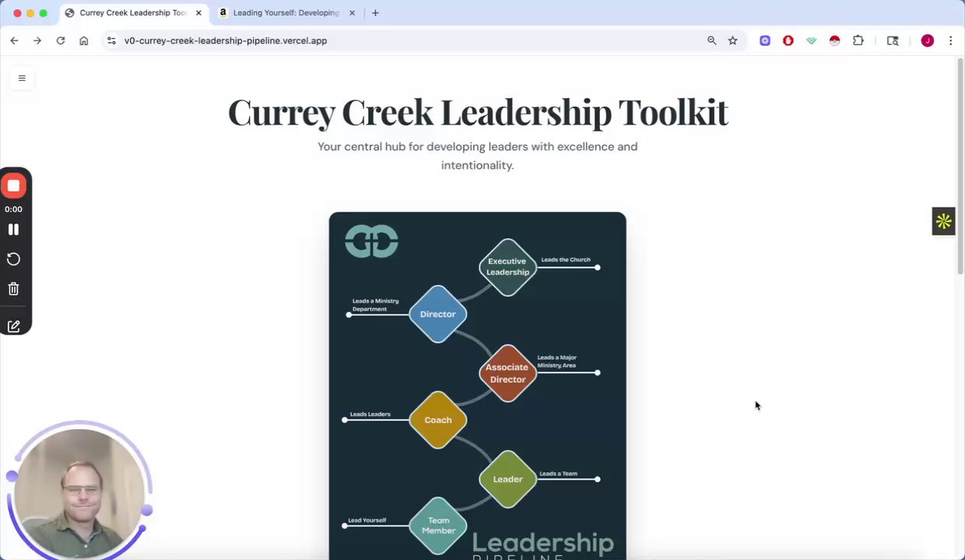
Task: Open the red Opera-style extension icon
Action: [x=788, y=40]
